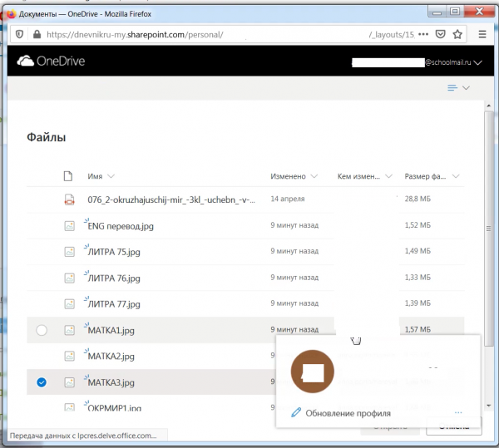Save page to Pocket

click(441, 35)
